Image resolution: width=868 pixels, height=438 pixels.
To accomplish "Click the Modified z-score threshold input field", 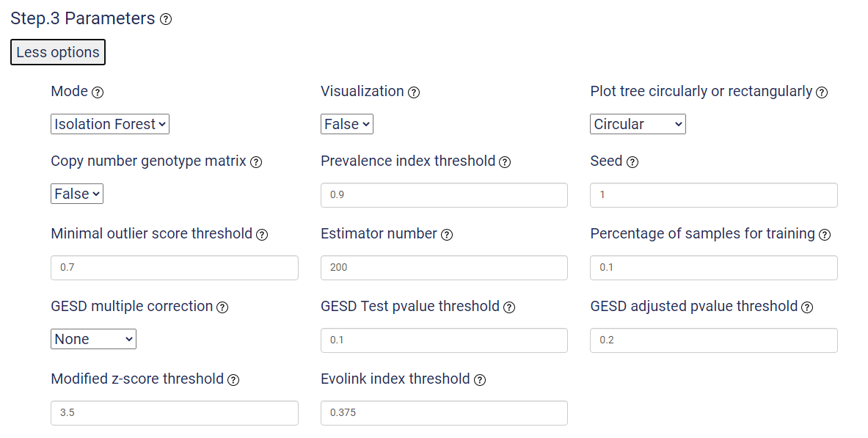I will pos(175,413).
